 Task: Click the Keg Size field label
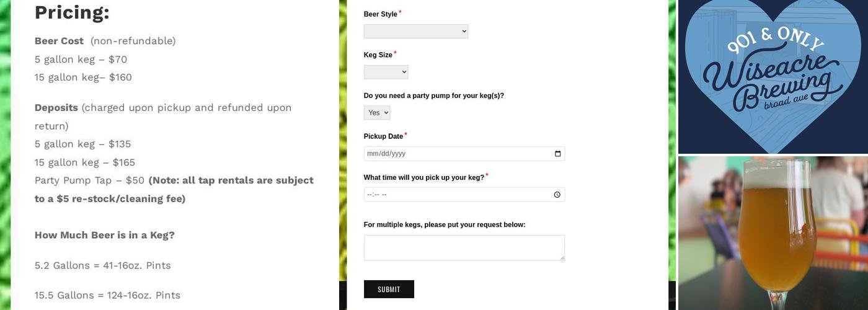(x=378, y=55)
